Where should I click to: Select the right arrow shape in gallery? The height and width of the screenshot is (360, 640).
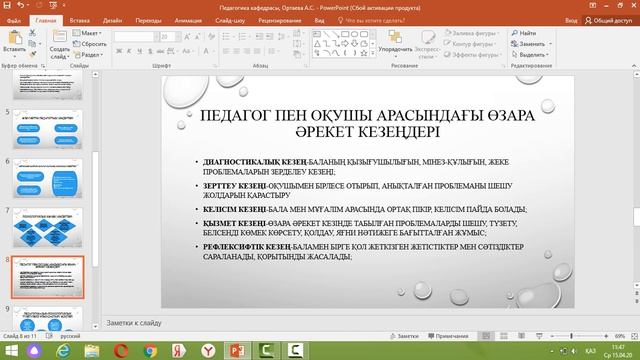[345, 44]
